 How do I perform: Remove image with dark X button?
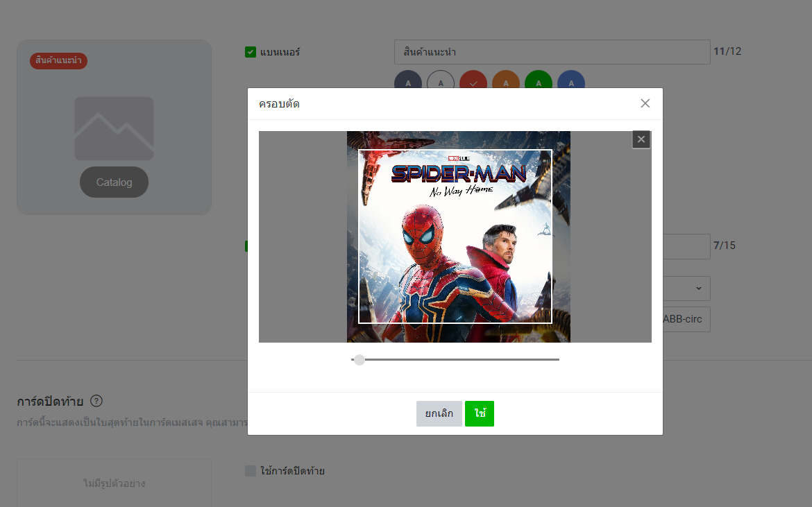click(641, 139)
